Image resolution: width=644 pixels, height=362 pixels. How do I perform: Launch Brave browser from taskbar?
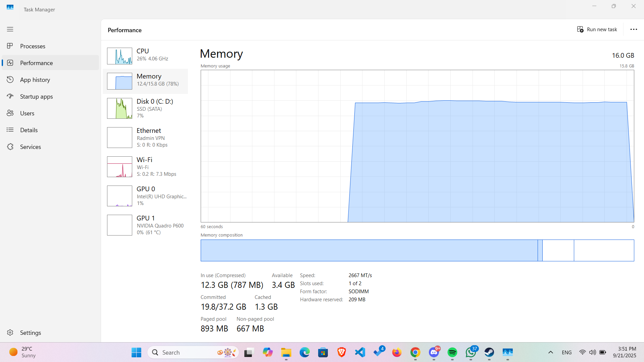coord(341,352)
